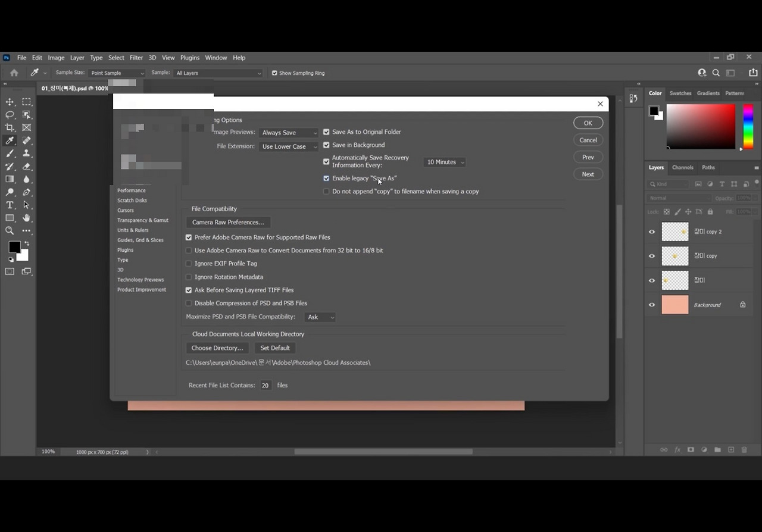Toggle Prefer Adobe Camera Raw for Supported Raw Files

(x=189, y=237)
